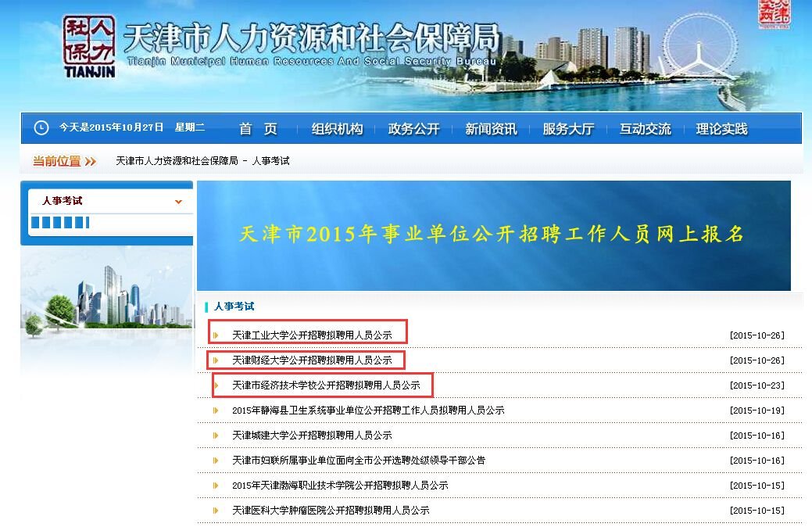This screenshot has width=812, height=527.
Task: Select 政务公开 from the navigation bar
Action: (x=412, y=127)
